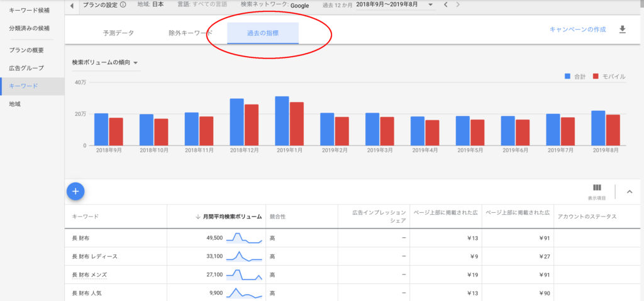This screenshot has width=644, height=301.
Task: Switch to the 除外キーワード tab
Action: coord(191,33)
